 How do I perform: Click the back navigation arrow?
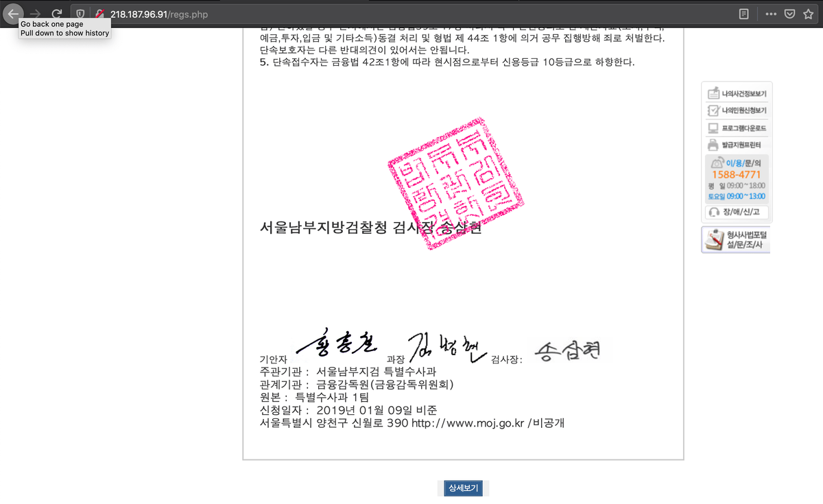14,13
